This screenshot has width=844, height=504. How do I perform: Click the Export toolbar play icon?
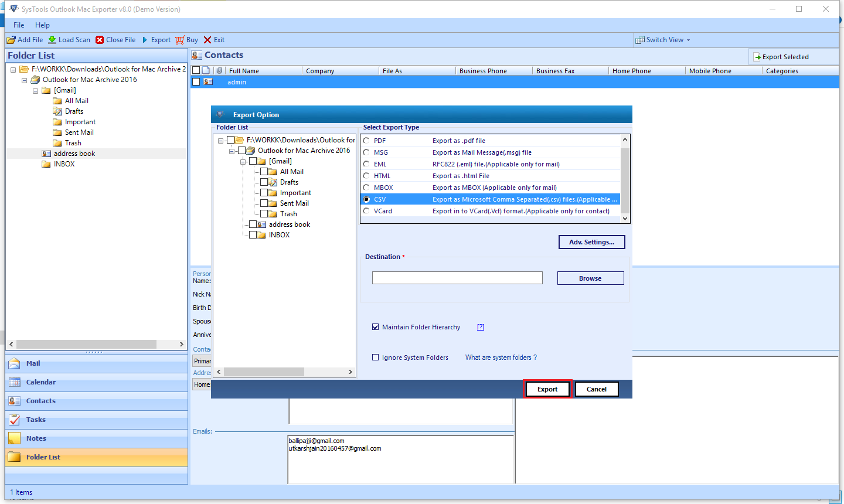click(145, 40)
